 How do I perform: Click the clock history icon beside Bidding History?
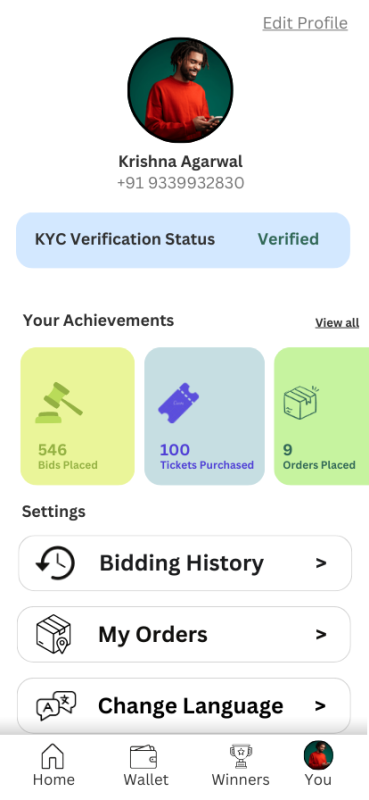pyautogui.click(x=55, y=563)
